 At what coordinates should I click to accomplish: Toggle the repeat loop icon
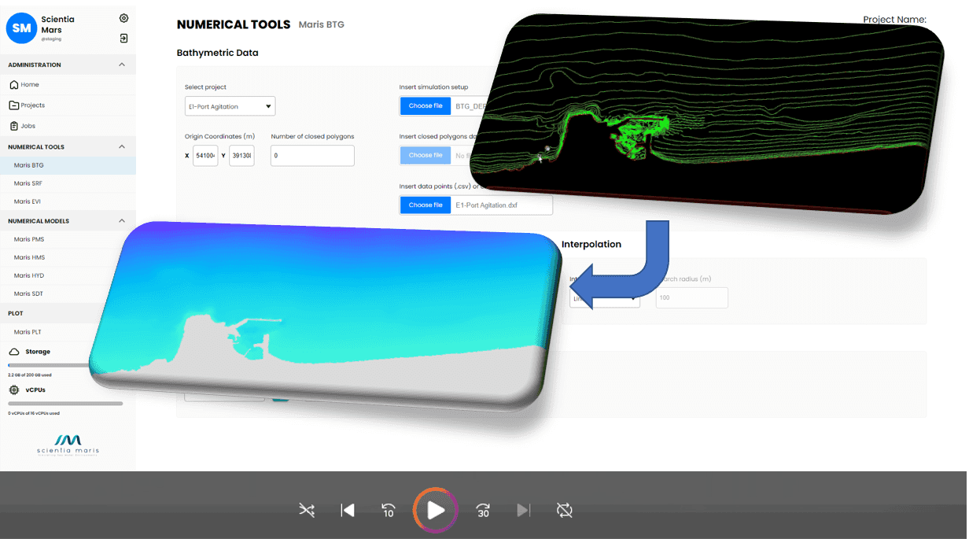tap(564, 511)
